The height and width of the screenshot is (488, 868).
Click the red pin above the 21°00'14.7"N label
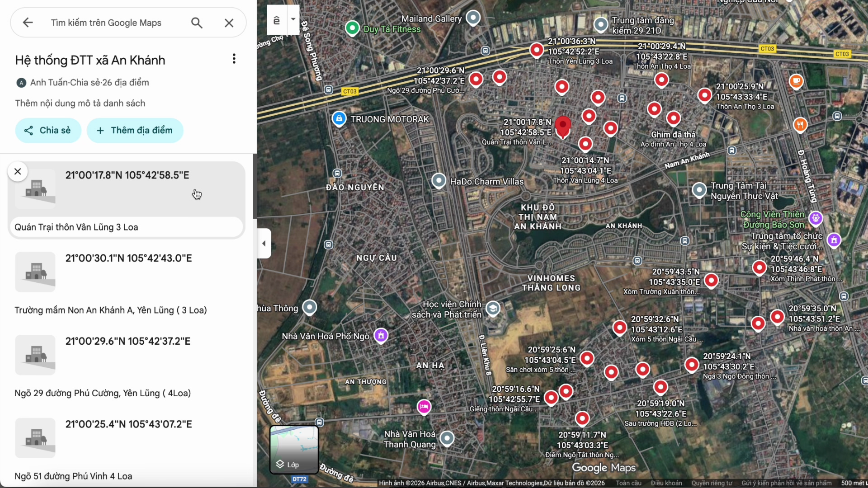(x=585, y=144)
